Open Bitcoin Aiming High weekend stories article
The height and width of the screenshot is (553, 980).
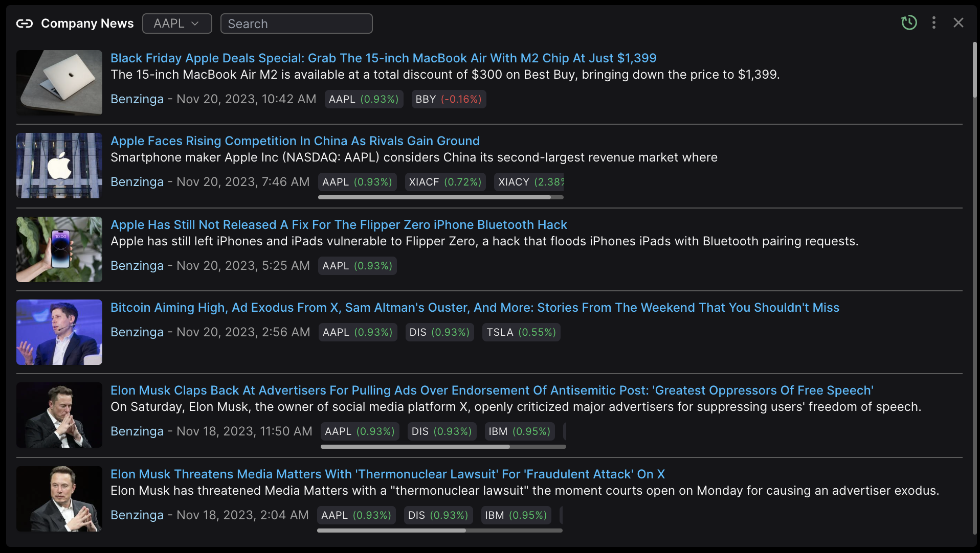click(x=475, y=308)
